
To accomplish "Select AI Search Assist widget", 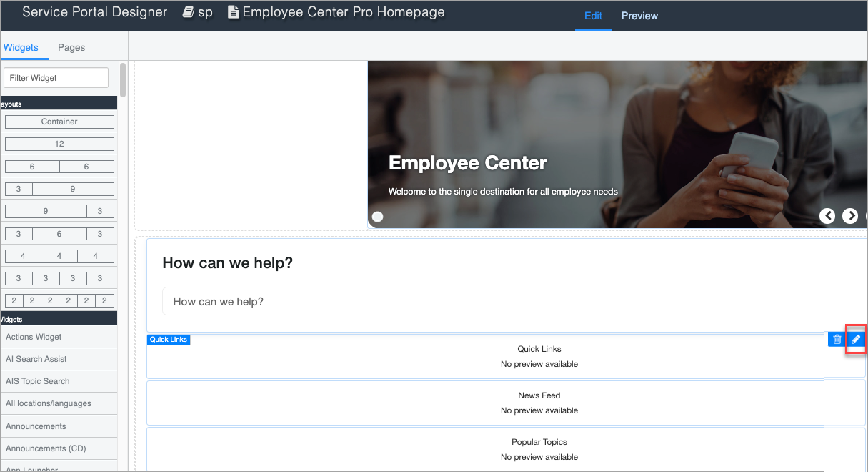I will (x=59, y=359).
